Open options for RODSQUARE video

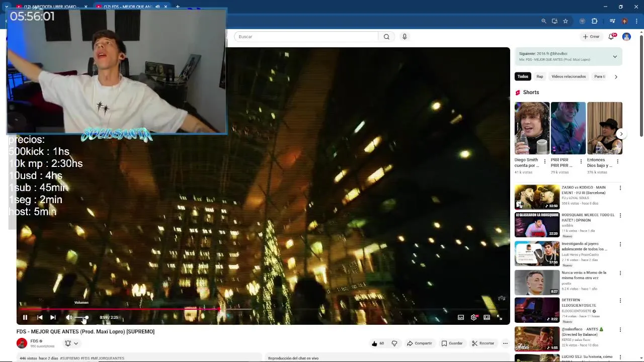[x=620, y=216]
